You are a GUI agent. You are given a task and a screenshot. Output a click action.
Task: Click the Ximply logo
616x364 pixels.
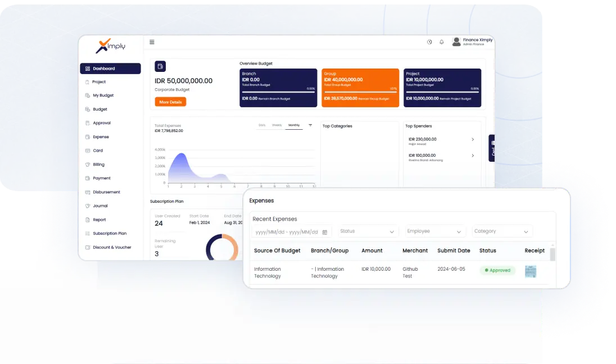click(x=110, y=46)
